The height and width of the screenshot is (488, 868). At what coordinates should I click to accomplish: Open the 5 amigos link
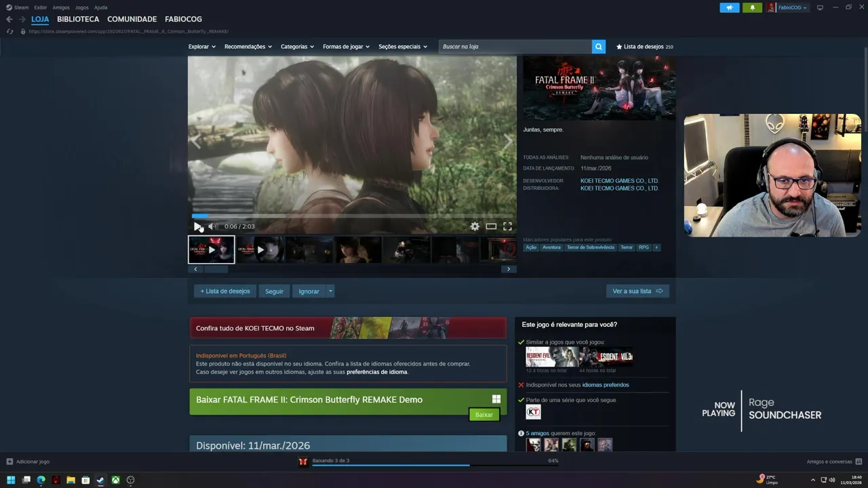click(537, 433)
